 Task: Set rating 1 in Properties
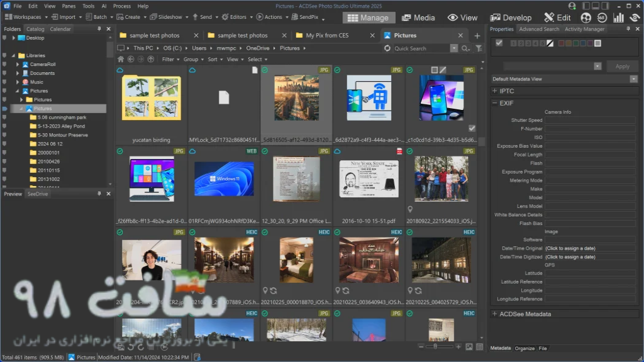[x=513, y=43]
